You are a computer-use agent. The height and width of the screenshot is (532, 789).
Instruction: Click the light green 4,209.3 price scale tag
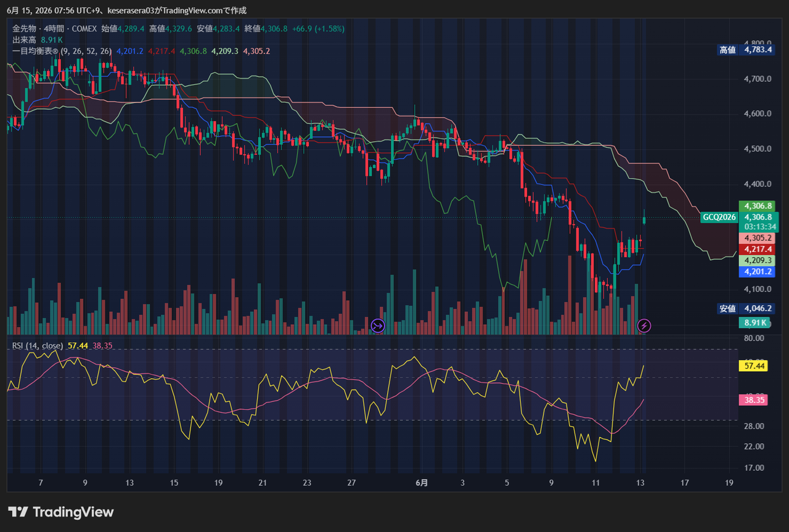click(758, 260)
